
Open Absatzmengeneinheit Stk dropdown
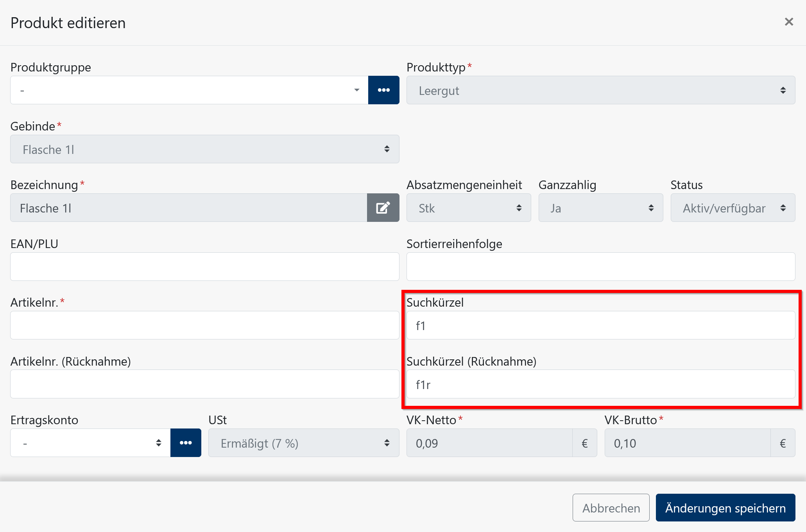pyautogui.click(x=469, y=208)
